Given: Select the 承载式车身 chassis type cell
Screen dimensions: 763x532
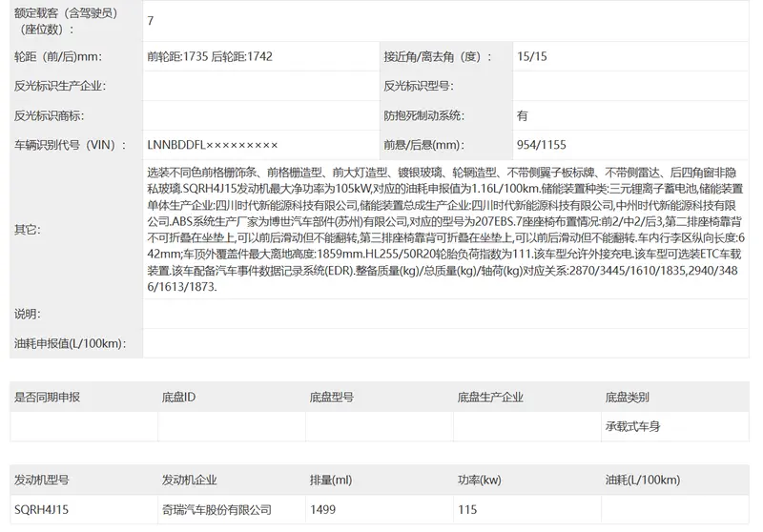Looking at the screenshot, I should coord(634,426).
